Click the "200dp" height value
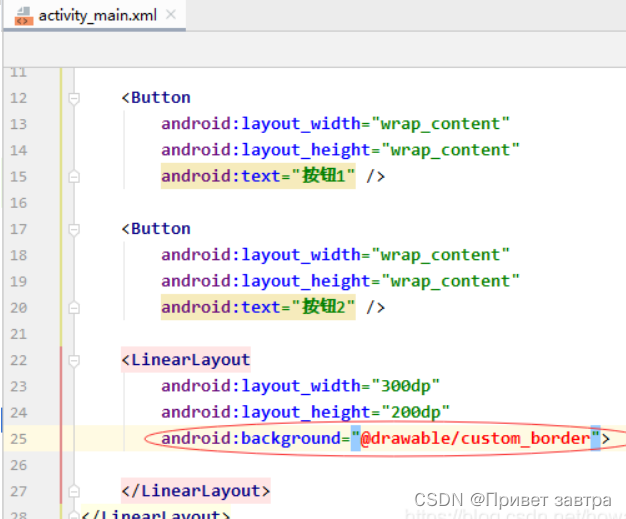Image resolution: width=626 pixels, height=519 pixels. [416, 412]
